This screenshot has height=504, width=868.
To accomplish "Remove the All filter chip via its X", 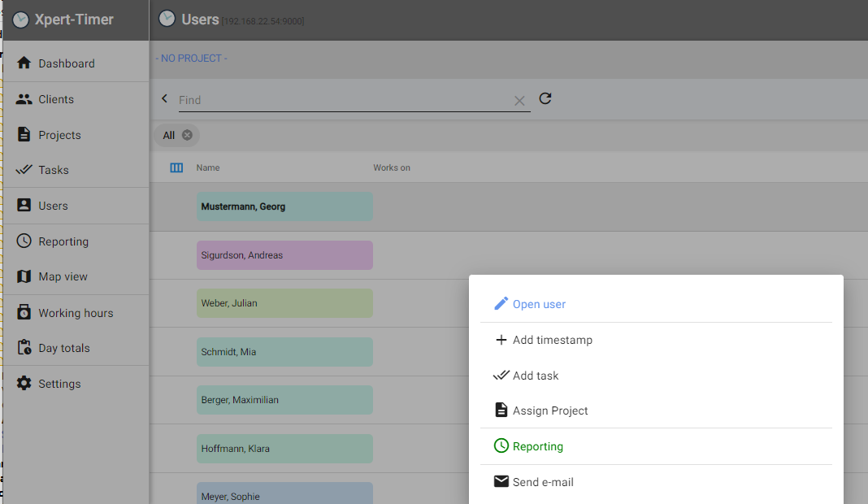I will coord(187,135).
